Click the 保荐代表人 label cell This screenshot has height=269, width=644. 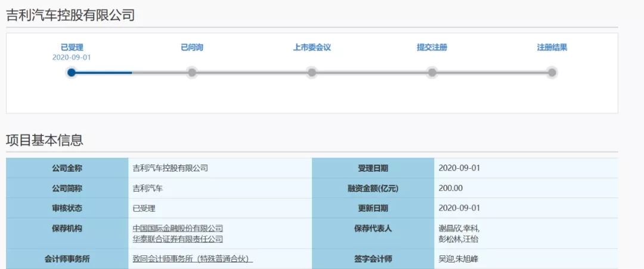[x=373, y=233]
